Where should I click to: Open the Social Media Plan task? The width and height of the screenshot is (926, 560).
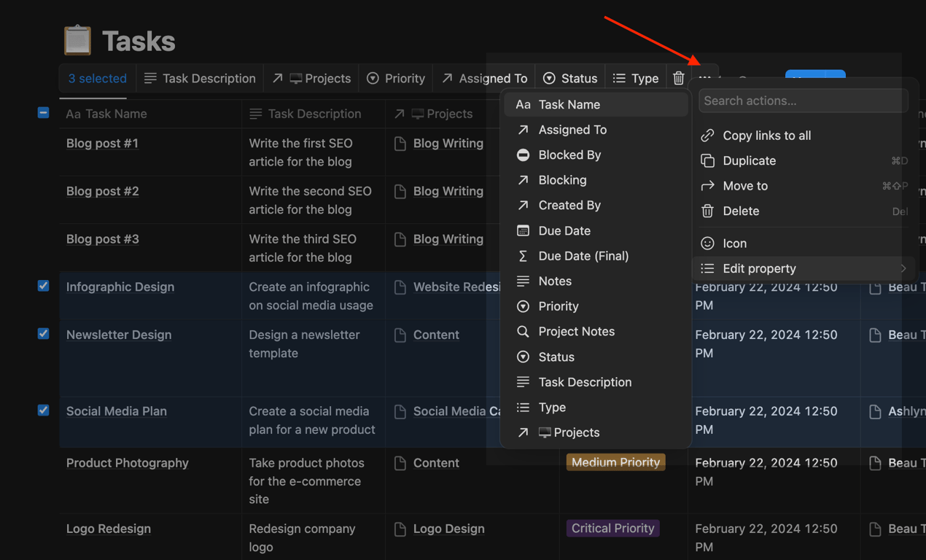tap(117, 411)
